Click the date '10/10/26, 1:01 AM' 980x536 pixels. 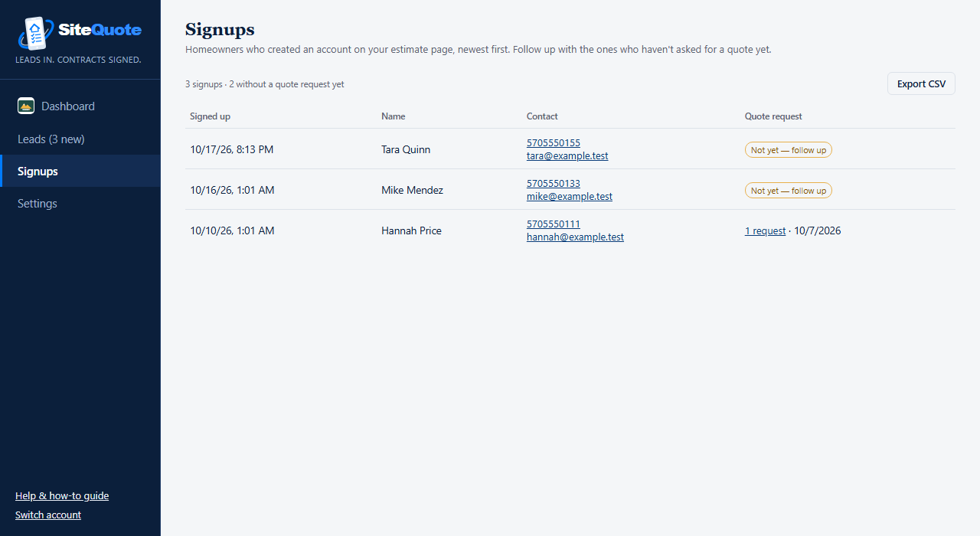coord(232,230)
